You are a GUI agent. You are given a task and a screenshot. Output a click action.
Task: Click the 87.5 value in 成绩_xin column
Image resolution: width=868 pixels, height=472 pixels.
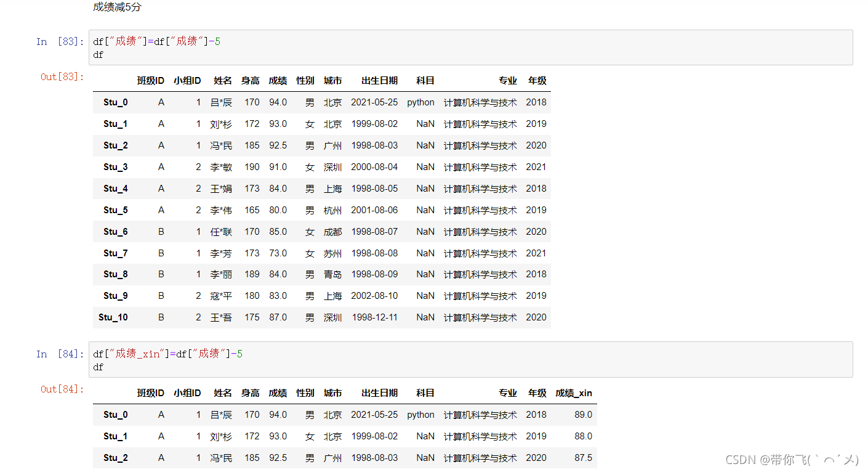[x=583, y=458]
